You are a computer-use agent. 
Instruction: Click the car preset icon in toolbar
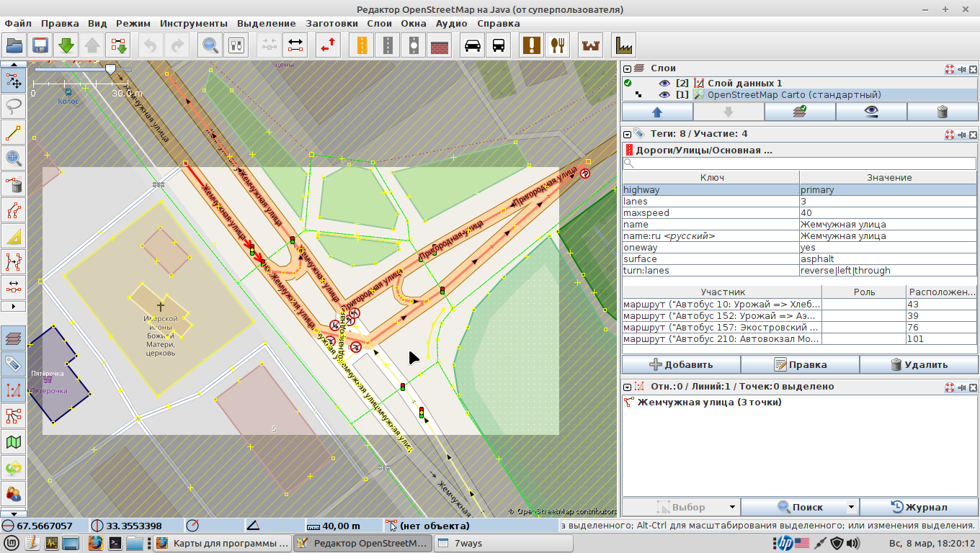(x=473, y=45)
